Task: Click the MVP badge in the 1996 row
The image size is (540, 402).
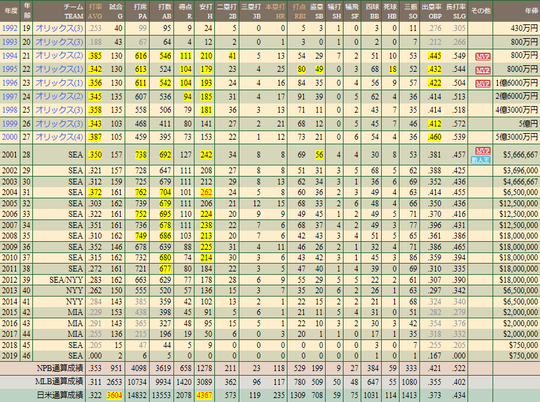Action: pos(482,84)
